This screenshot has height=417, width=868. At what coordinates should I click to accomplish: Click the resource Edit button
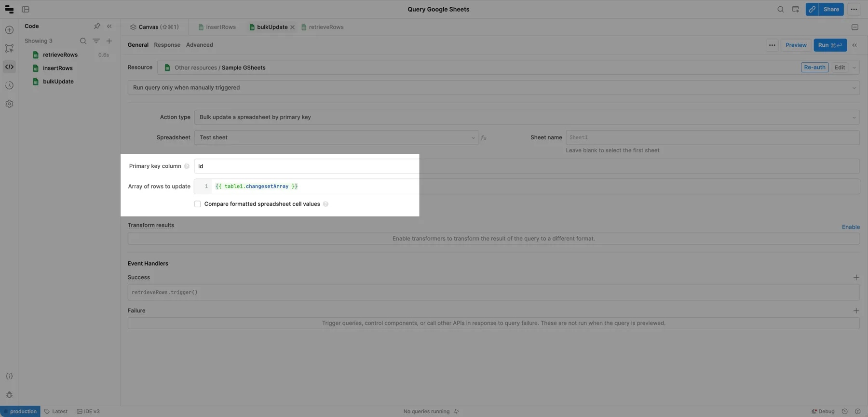click(840, 67)
